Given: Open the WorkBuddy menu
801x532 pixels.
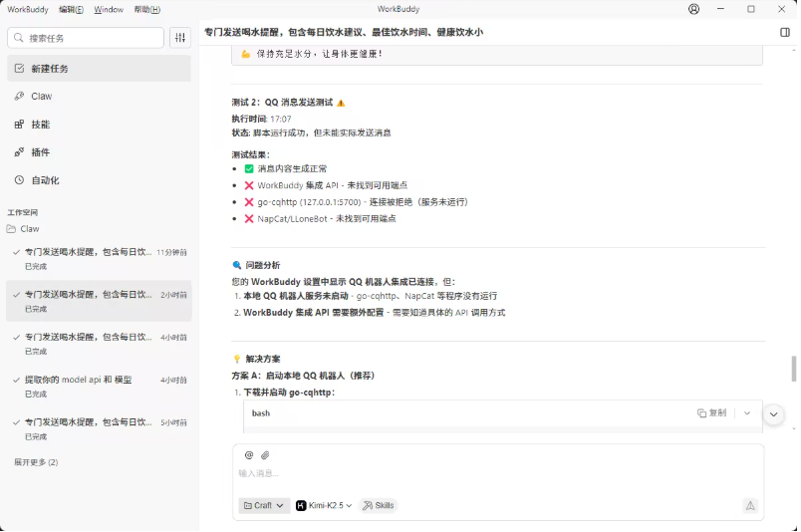Looking at the screenshot, I should (28, 9).
